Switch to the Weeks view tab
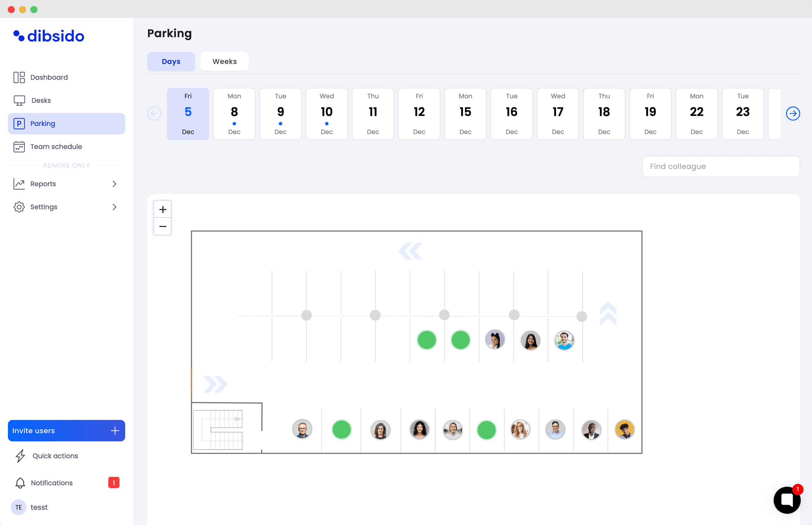The image size is (812, 525). pyautogui.click(x=224, y=61)
